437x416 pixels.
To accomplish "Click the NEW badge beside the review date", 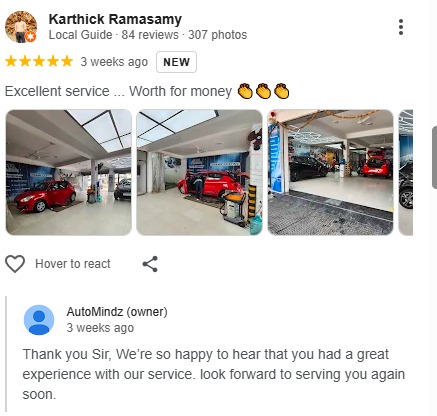I will click(176, 62).
